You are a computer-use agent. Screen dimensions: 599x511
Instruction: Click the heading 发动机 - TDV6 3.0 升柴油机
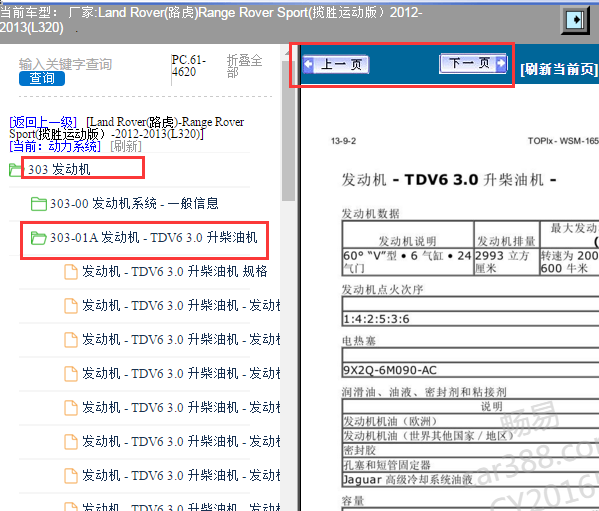(x=449, y=179)
